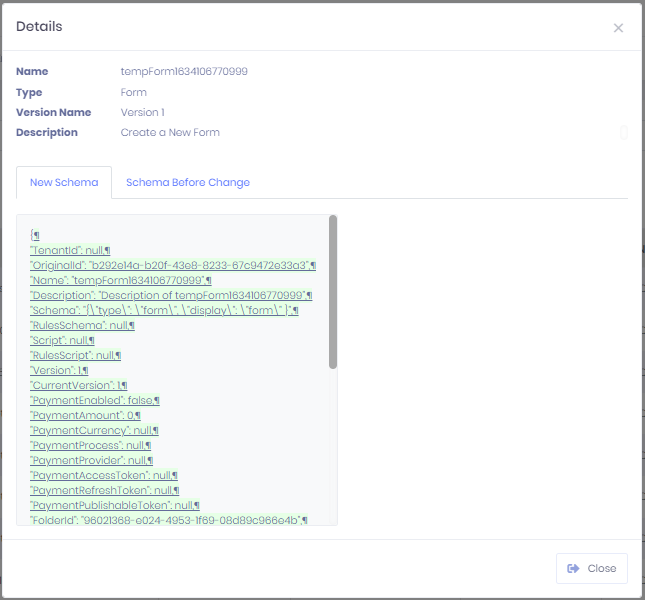Click the "PaymentEnabled": false line

tap(95, 400)
